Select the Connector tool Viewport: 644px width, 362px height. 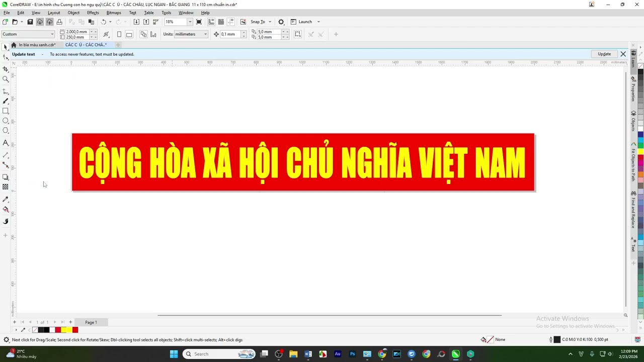pos(6,165)
